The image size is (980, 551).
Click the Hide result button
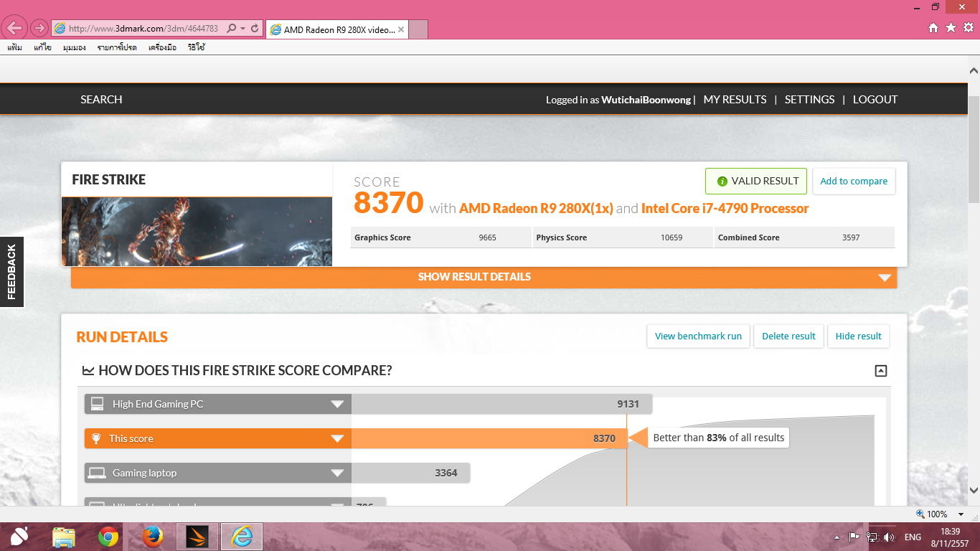pyautogui.click(x=858, y=336)
